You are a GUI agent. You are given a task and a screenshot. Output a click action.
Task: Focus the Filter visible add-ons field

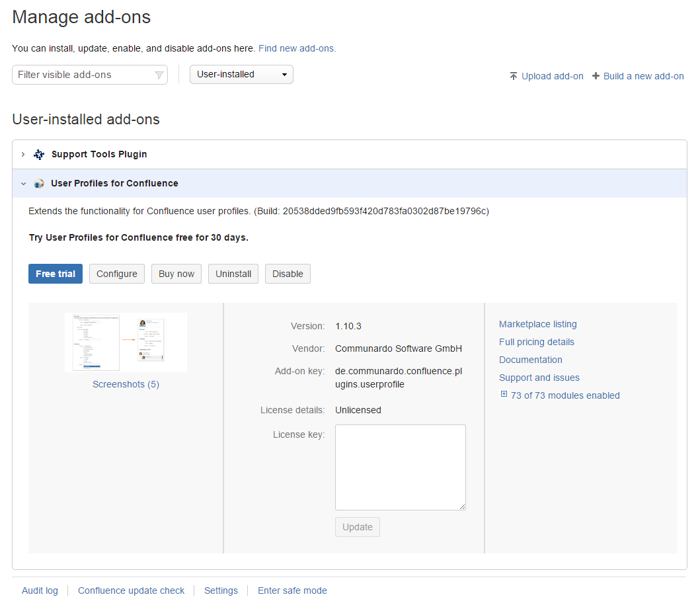(x=83, y=75)
